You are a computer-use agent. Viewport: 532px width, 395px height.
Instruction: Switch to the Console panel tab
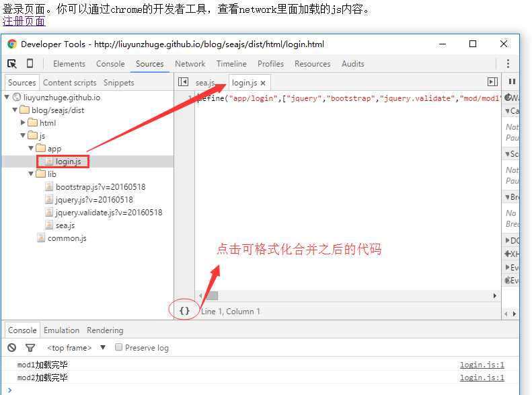(x=110, y=64)
